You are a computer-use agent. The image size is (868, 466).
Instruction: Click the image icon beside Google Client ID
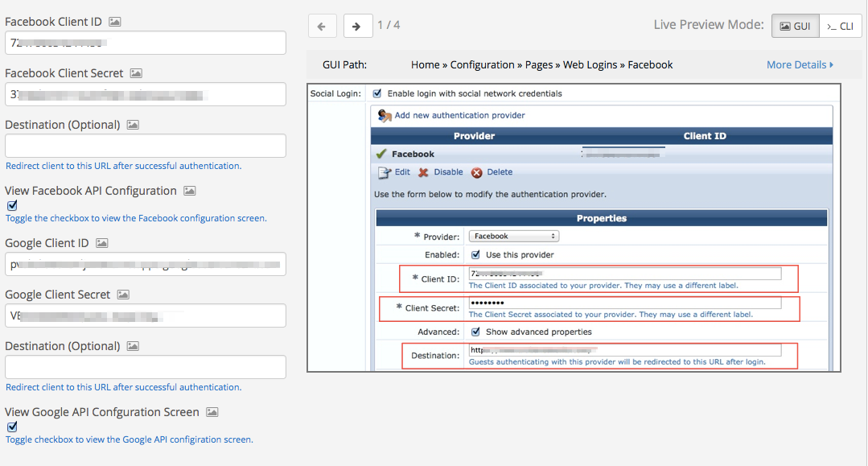pyautogui.click(x=102, y=243)
